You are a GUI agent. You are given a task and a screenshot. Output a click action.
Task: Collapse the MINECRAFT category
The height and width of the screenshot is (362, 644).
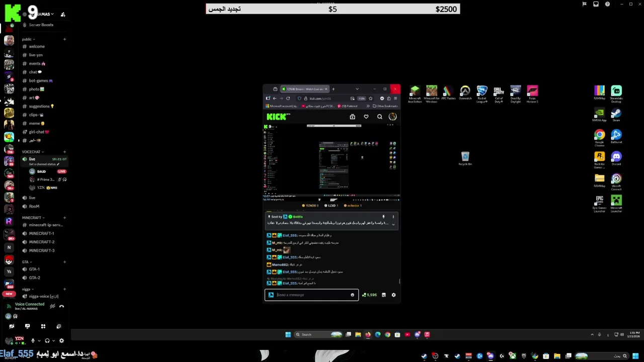pos(33,218)
